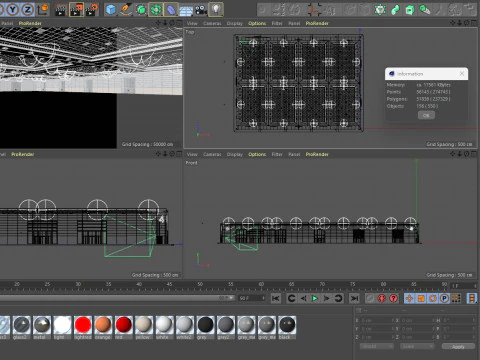Click Render to Picture Viewer icon
Screen dimensions: 480x360
click(x=76, y=10)
